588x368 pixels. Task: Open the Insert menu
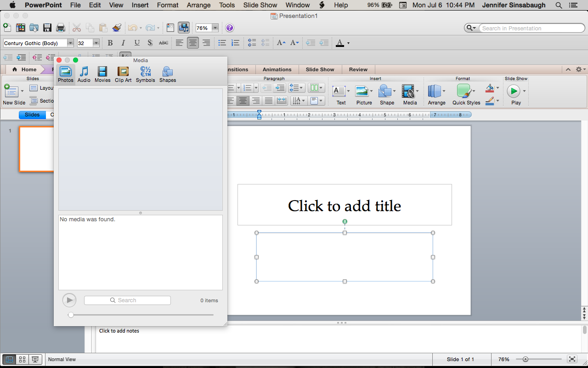pos(140,5)
